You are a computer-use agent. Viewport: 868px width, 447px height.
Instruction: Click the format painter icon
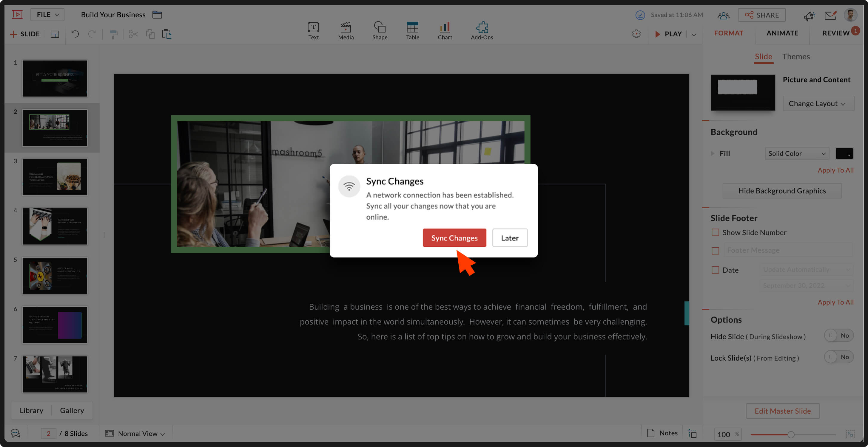click(x=114, y=34)
